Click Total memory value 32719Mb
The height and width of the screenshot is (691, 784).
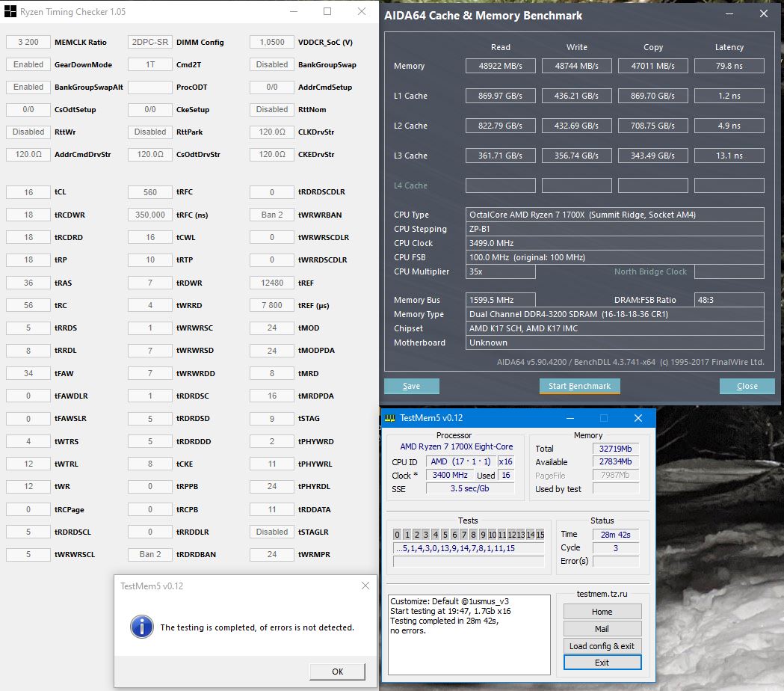pos(616,448)
